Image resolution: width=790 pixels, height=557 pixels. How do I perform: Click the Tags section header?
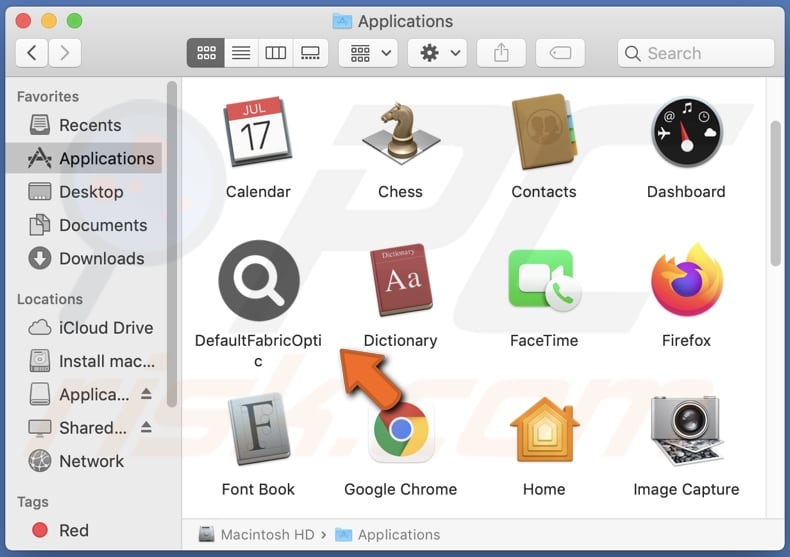[33, 502]
